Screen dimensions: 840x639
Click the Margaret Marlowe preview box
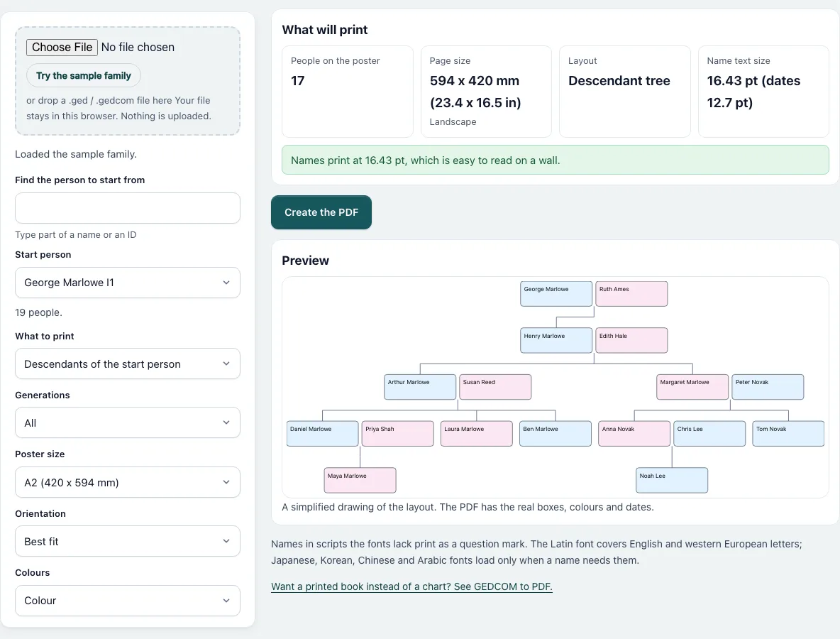[x=692, y=387]
